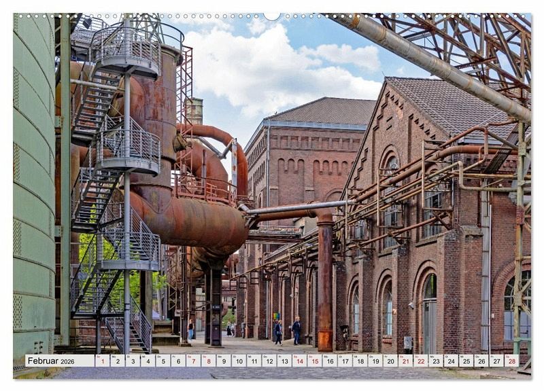Image resolution: width=544 pixels, height=392 pixels.
Task: Select day 1 in the calendar strip
Action: (x=102, y=361)
